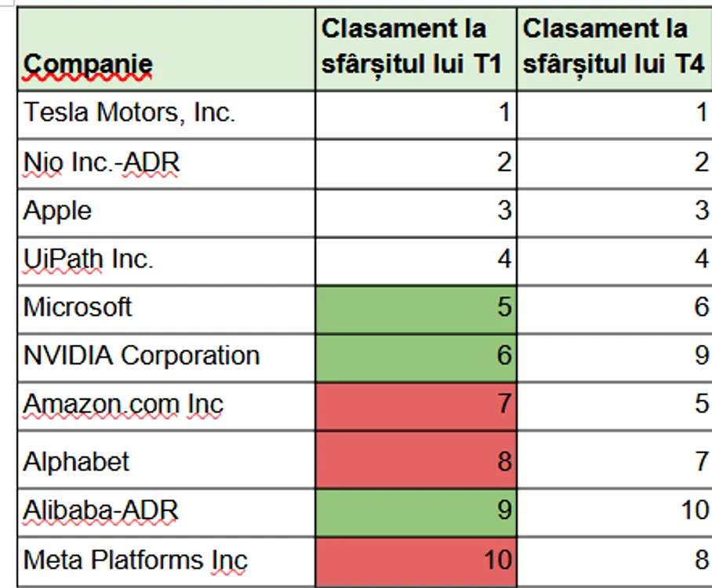Select the Apple company cell
The height and width of the screenshot is (588, 712).
point(166,213)
